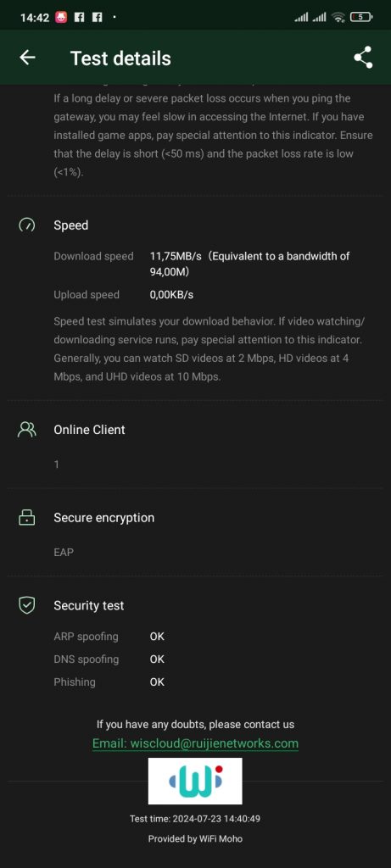This screenshot has width=391, height=868.
Task: Go back using the arrow icon
Action: click(27, 58)
